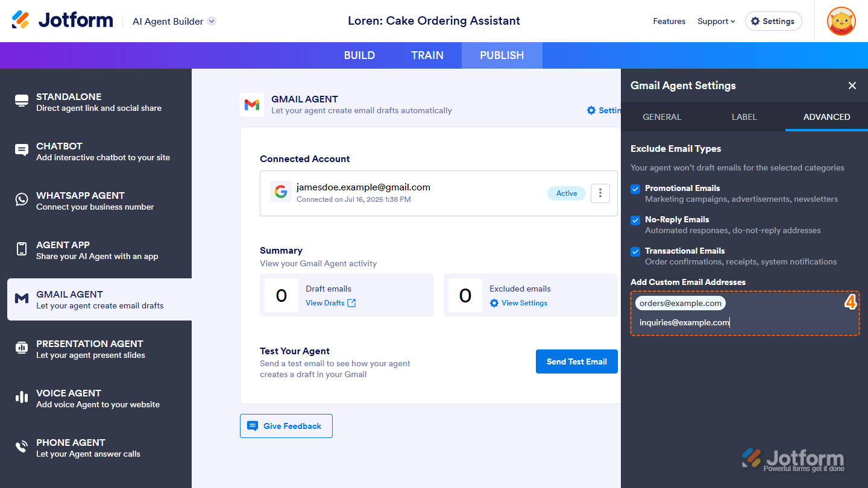Click the Presentation Agent icon
This screenshot has width=868, height=488.
click(22, 348)
